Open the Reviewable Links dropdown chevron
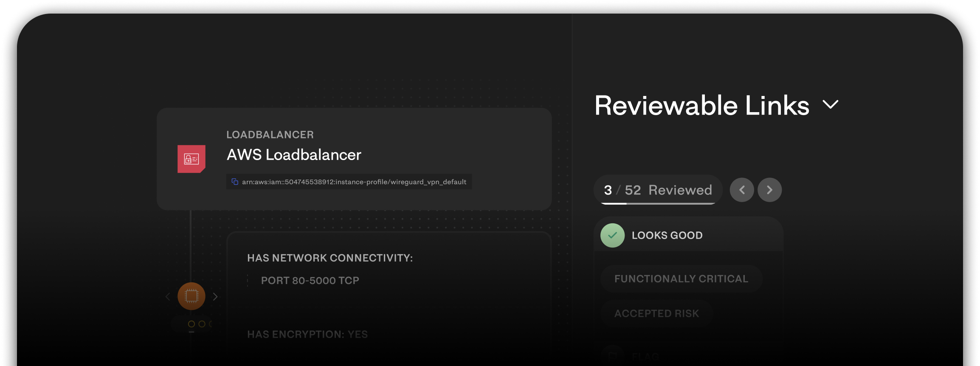This screenshot has height=366, width=980. (x=831, y=104)
